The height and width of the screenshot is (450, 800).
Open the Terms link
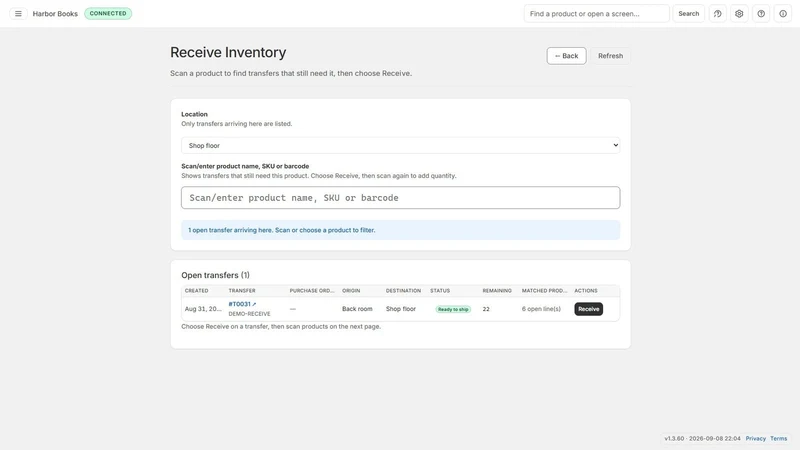pos(779,438)
